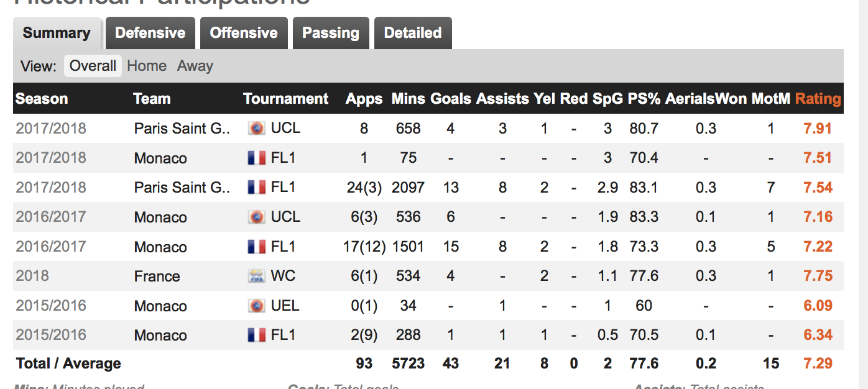
Task: Click the flag icon in PSG 2017/2018 FL1 row
Action: [256, 188]
